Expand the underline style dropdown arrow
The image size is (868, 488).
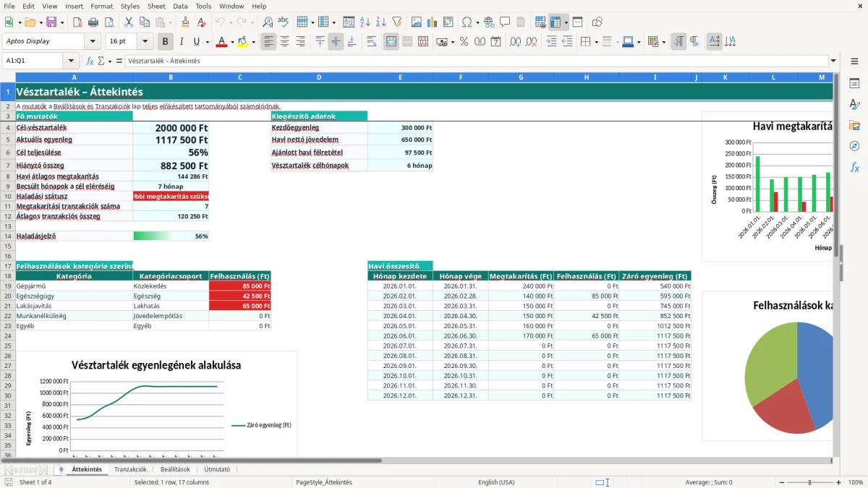[207, 42]
